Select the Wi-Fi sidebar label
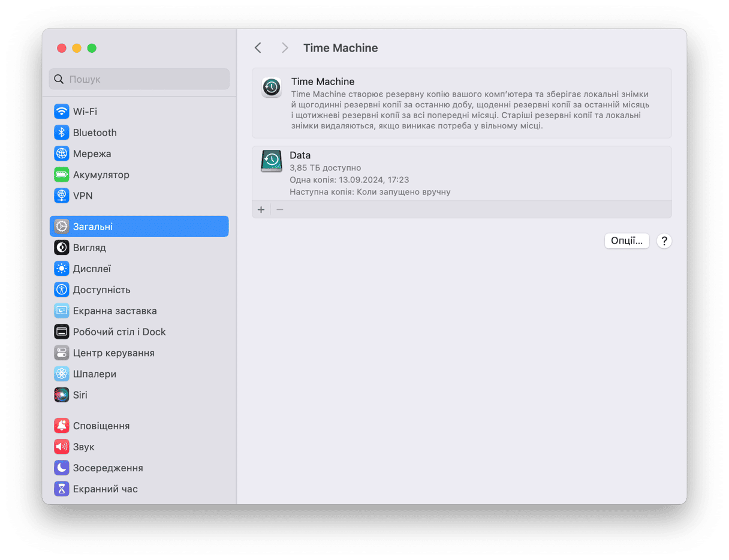Screen dimensions: 729x560 [x=85, y=112]
